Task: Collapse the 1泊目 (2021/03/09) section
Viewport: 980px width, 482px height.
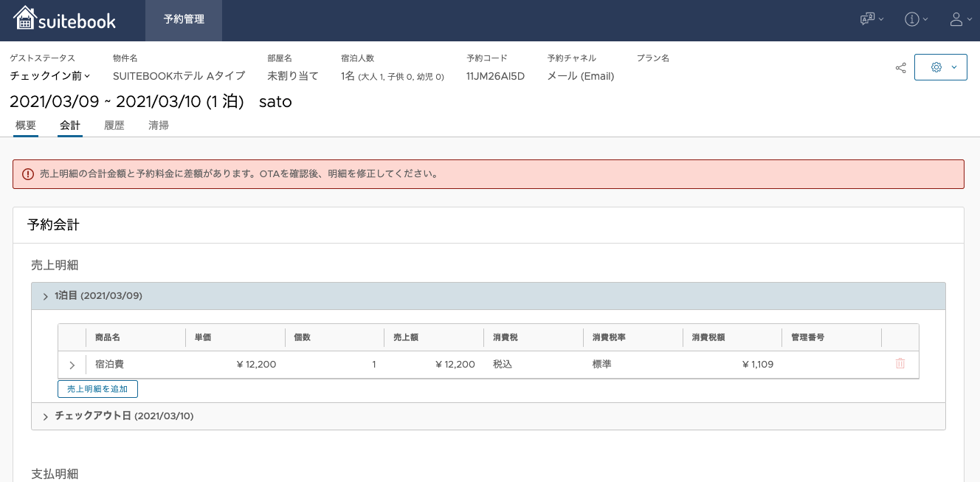Action: coord(488,296)
